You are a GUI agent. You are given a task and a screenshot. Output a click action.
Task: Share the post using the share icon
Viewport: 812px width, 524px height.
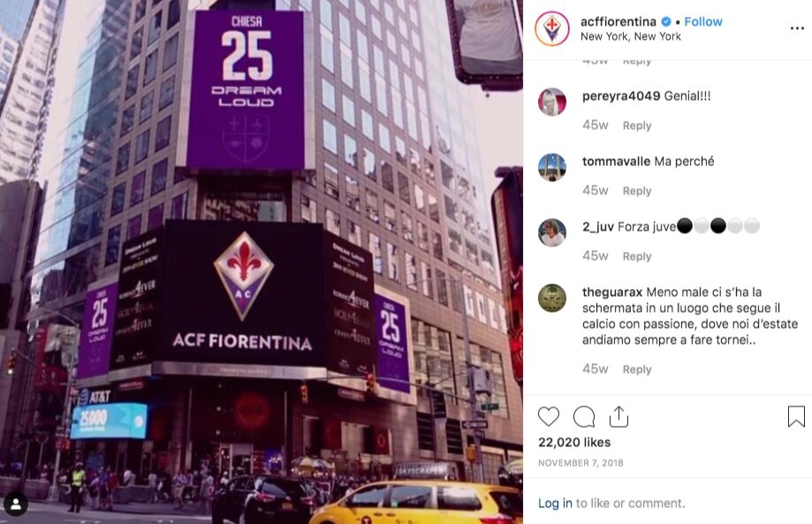tap(618, 416)
